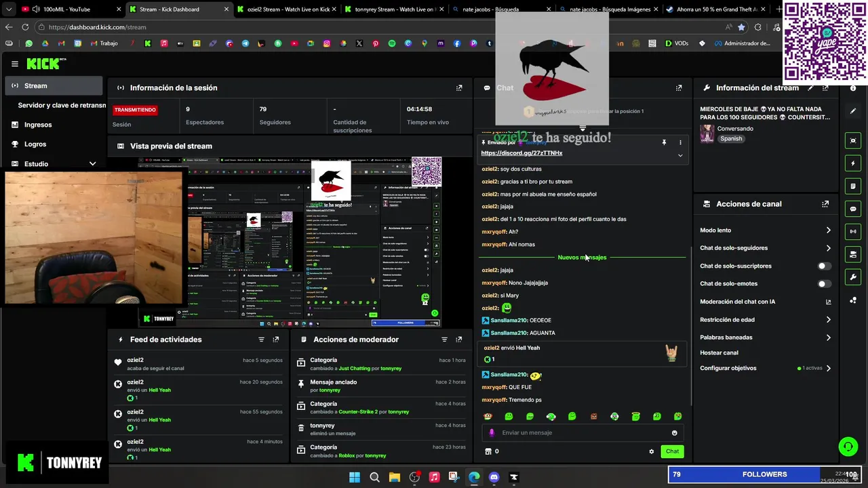Toggle the wrench icon in right sidebar
The height and width of the screenshot is (488, 868).
[853, 277]
